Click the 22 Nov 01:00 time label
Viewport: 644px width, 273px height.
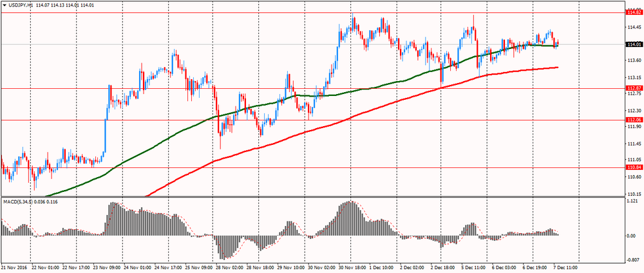[x=45, y=267]
